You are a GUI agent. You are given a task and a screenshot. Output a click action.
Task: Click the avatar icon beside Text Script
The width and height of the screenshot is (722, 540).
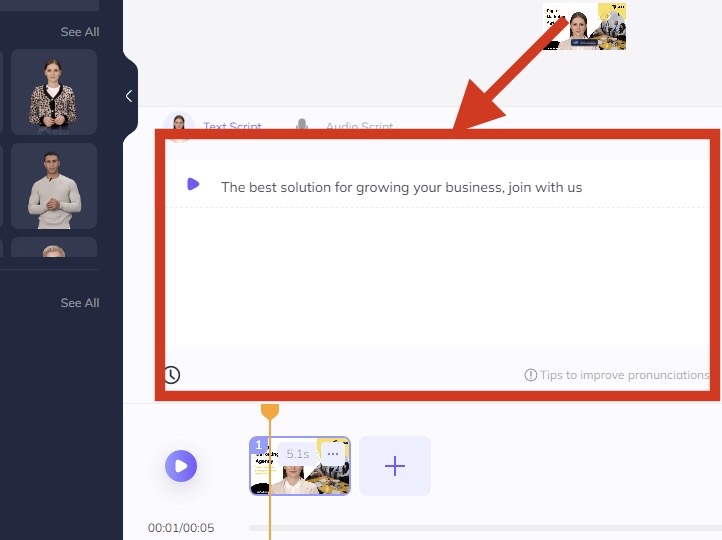pos(180,123)
